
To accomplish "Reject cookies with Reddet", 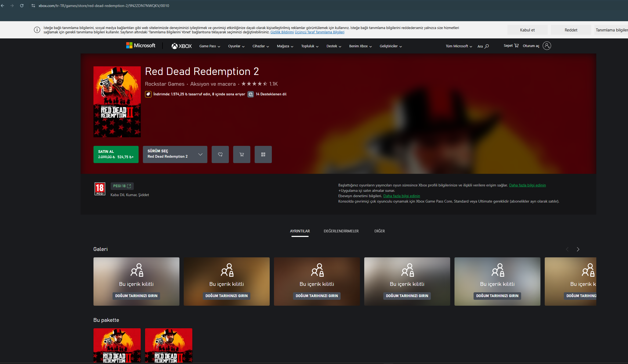I will [x=571, y=30].
